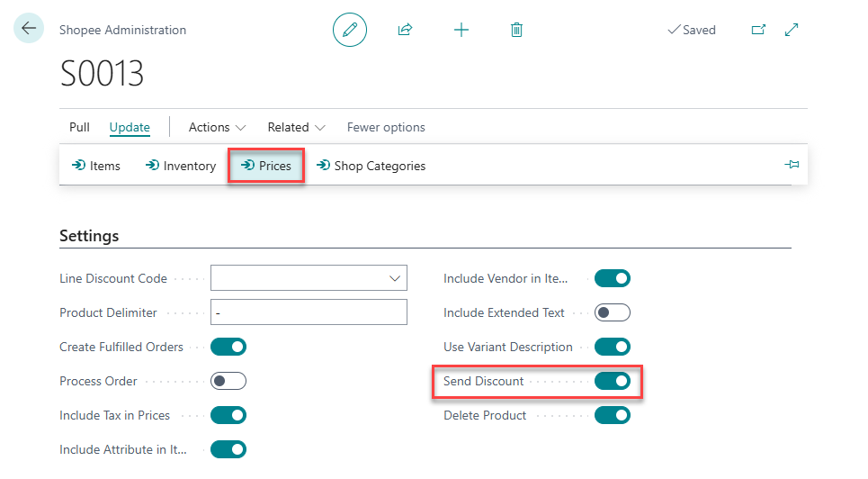This screenshot has height=479, width=868.
Task: Open page in new window icon
Action: coord(758,30)
